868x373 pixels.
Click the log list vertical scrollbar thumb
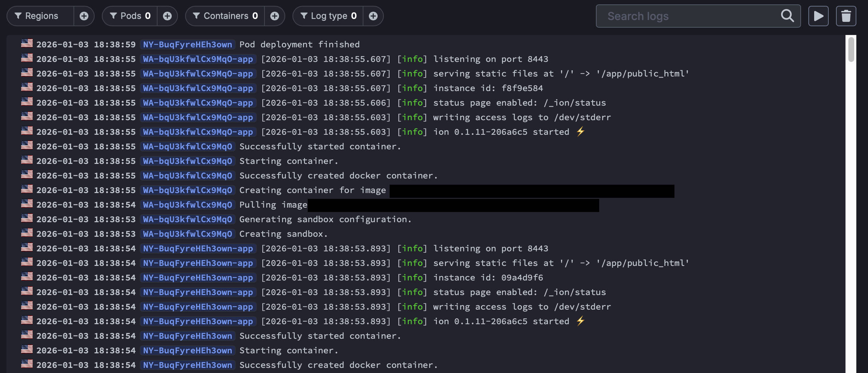851,50
